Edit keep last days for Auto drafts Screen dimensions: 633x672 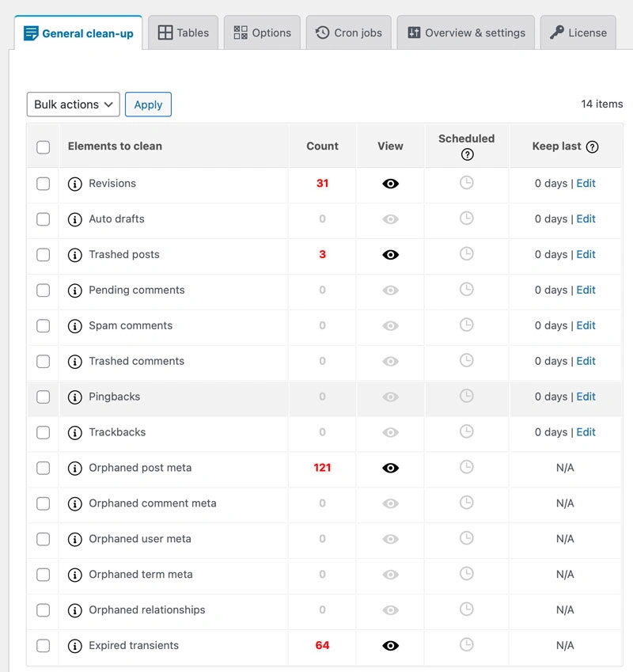pos(586,219)
